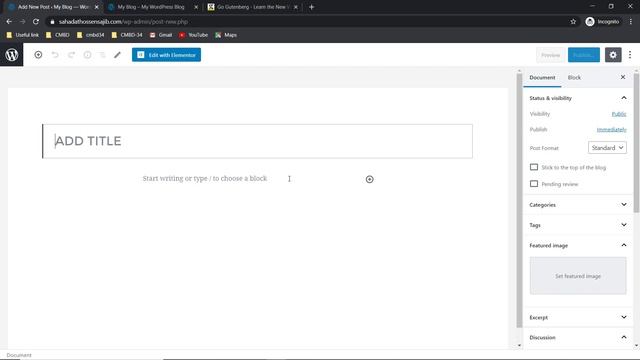
Task: Switch to My Blog WordPress tab
Action: 151,7
